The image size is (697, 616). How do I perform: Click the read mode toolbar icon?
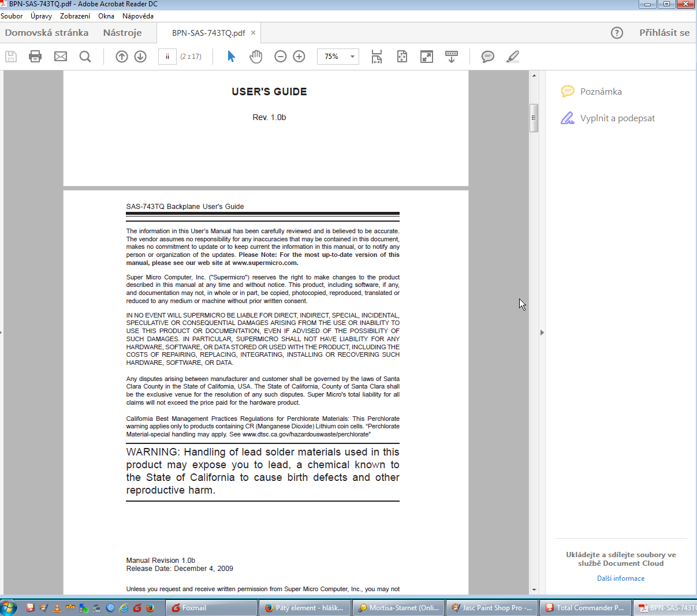click(452, 57)
